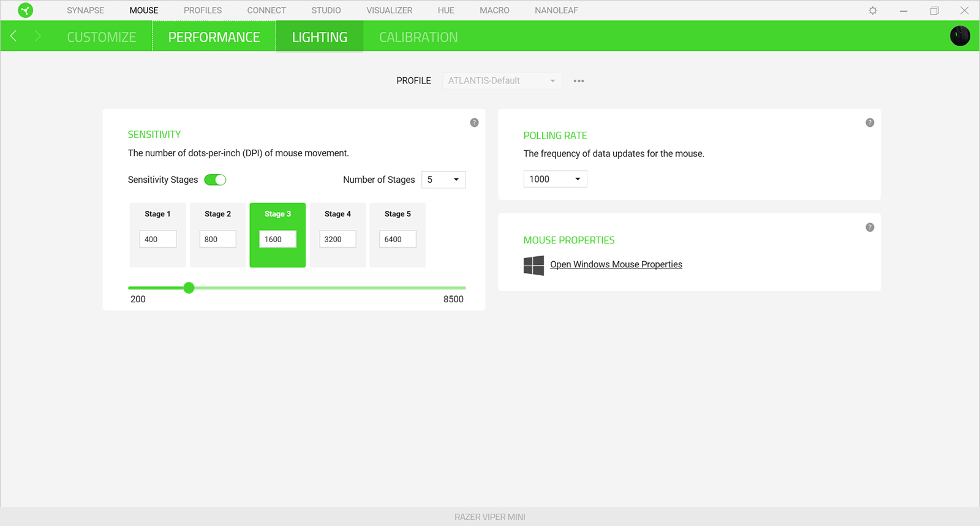Expand the Number of Stages dropdown
The width and height of the screenshot is (980, 526).
(x=443, y=180)
